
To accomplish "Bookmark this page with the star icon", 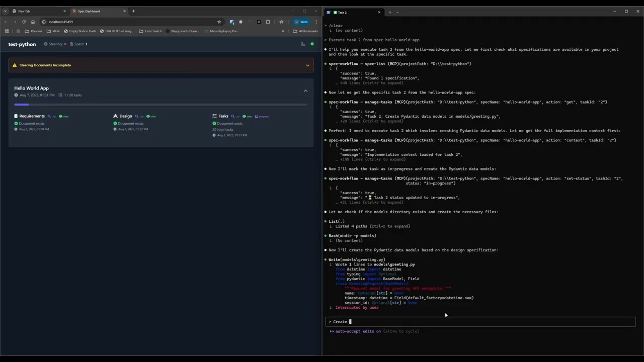I will tap(219, 22).
